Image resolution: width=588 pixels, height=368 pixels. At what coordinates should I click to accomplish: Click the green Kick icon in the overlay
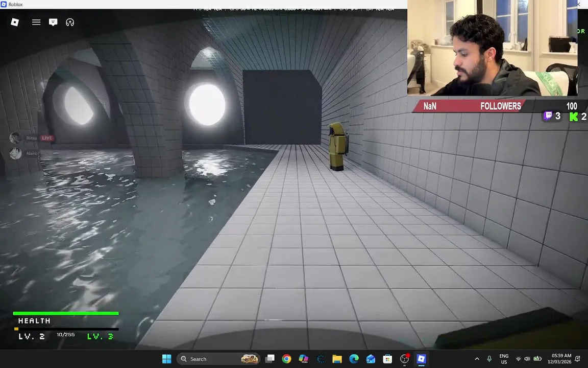pyautogui.click(x=573, y=117)
